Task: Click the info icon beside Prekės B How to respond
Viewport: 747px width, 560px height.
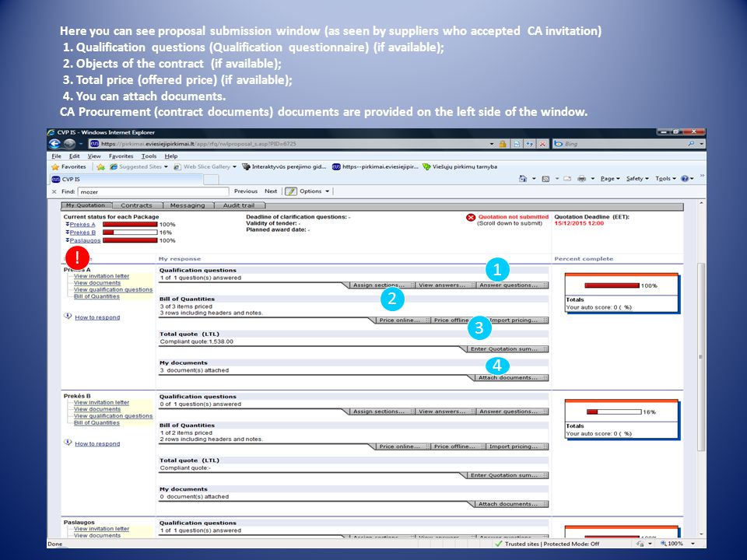Action: tap(68, 443)
